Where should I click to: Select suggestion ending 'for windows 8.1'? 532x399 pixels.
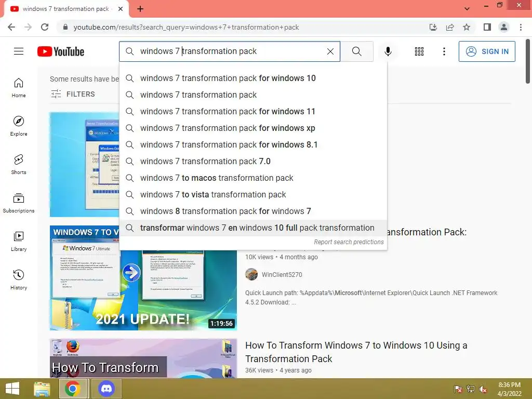click(253, 144)
